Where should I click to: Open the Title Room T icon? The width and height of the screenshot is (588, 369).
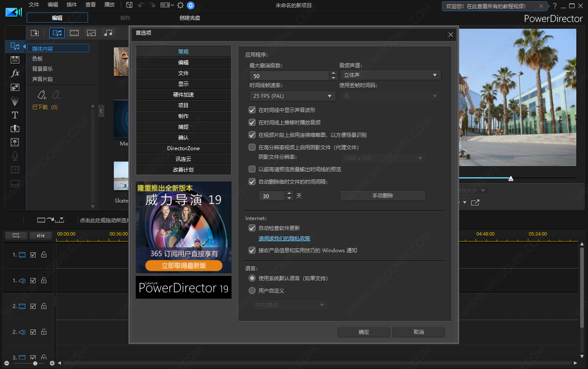pyautogui.click(x=15, y=115)
